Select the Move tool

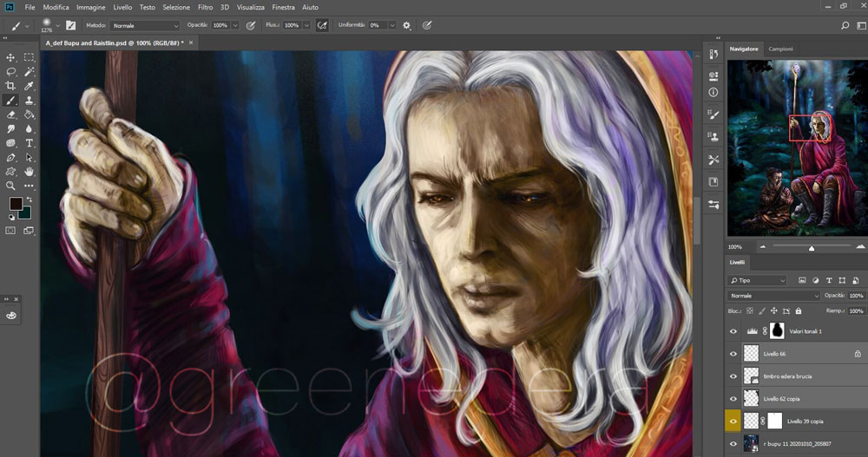[10, 57]
